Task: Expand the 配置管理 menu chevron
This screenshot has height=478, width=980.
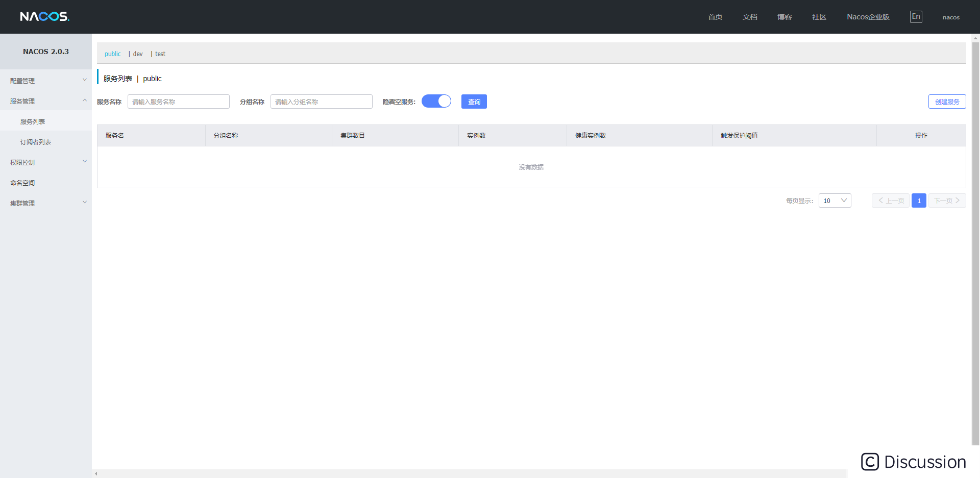Action: coord(85,80)
